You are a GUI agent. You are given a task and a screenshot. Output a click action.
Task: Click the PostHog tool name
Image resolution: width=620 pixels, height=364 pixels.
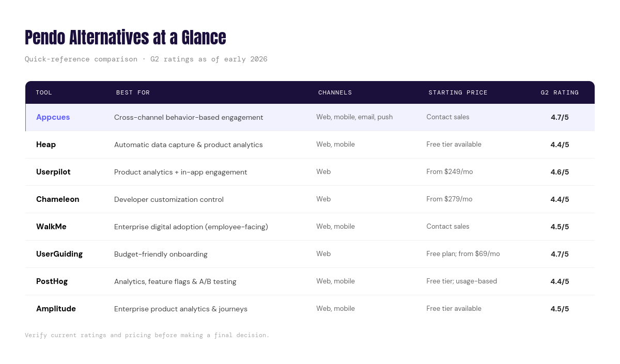click(x=52, y=281)
